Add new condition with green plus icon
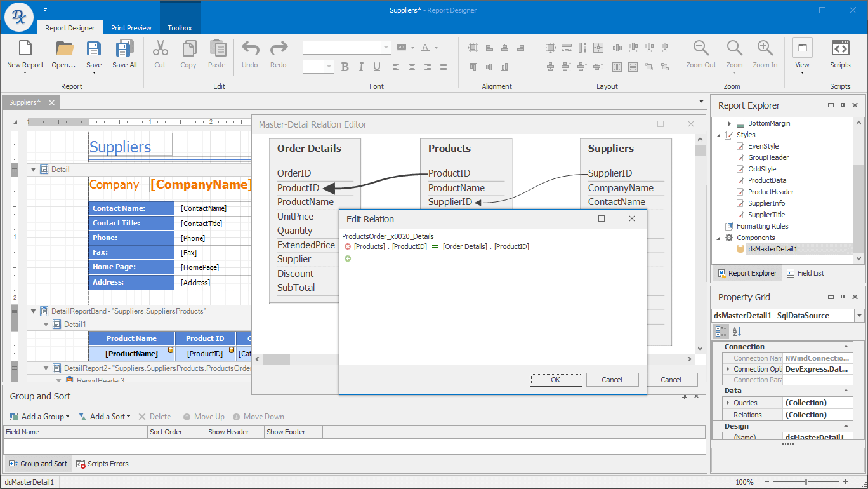The width and height of the screenshot is (868, 489). [x=347, y=258]
